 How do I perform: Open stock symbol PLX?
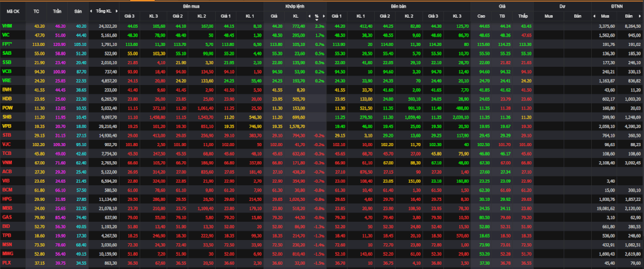(6, 262)
